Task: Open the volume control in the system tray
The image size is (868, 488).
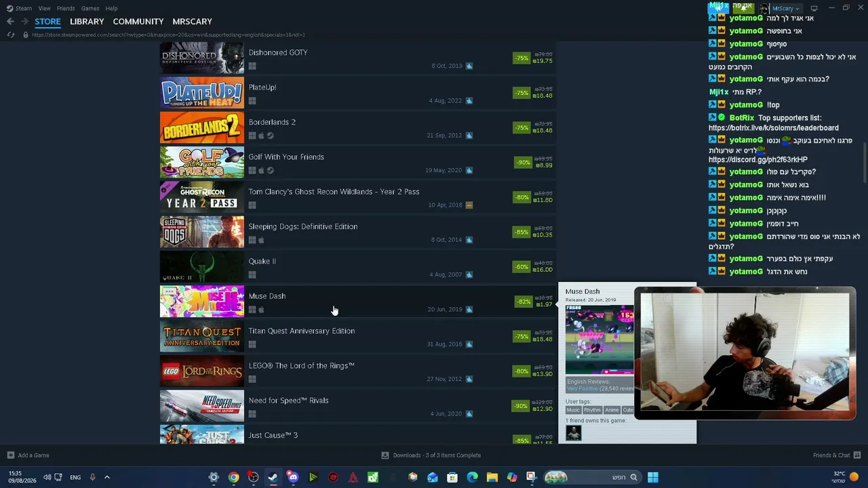Action: [x=47, y=477]
